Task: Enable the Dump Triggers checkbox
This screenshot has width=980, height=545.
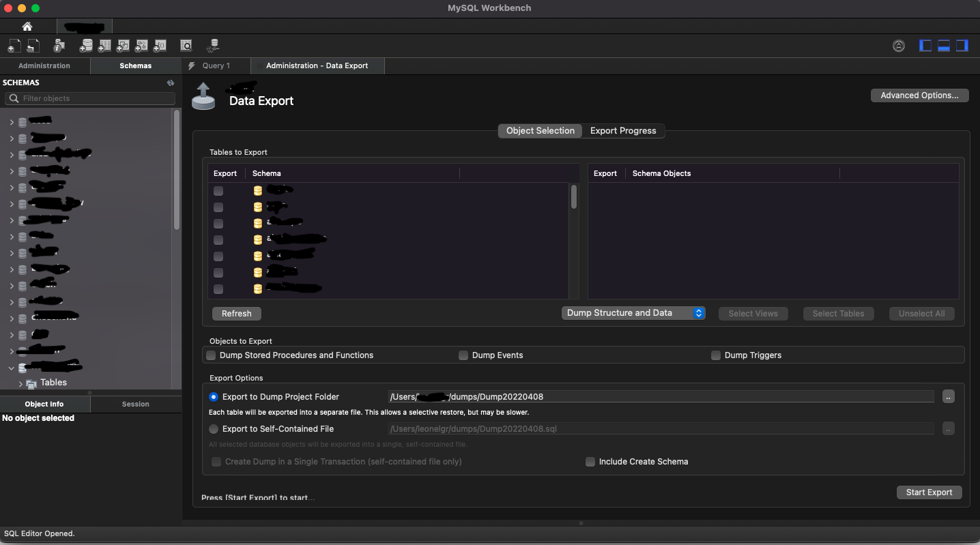Action: (716, 355)
